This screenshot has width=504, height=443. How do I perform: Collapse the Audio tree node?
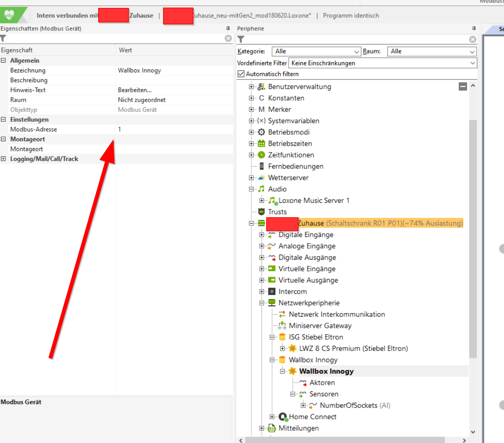(x=251, y=189)
